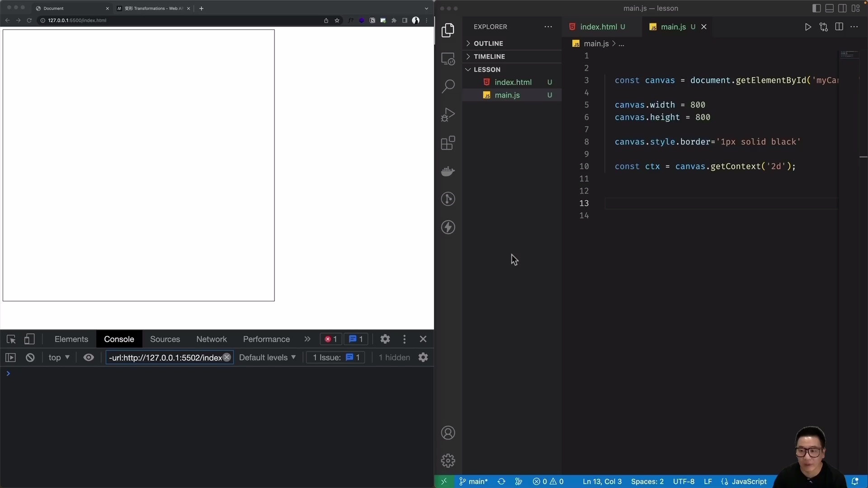This screenshot has height=488, width=868.
Task: Click the Chrome address bar URL
Action: 77,20
